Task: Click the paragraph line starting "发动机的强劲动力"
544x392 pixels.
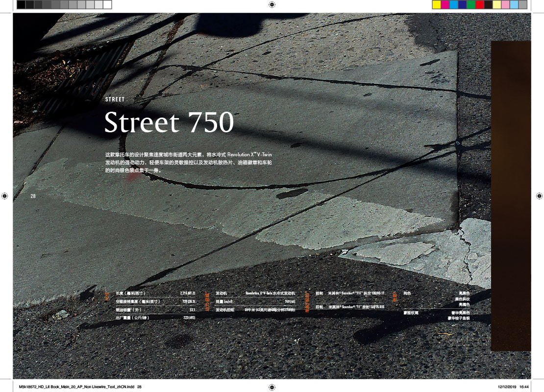Action: coord(188,162)
